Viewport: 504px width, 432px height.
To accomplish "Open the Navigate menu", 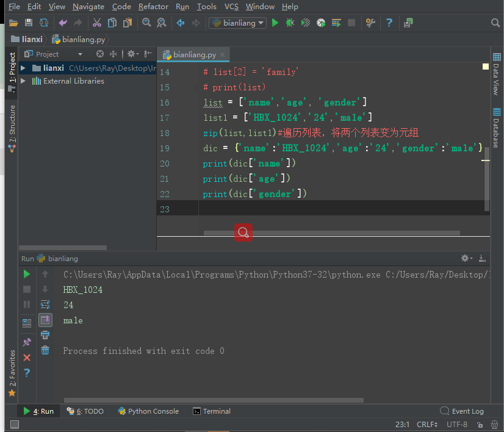I will [88, 7].
